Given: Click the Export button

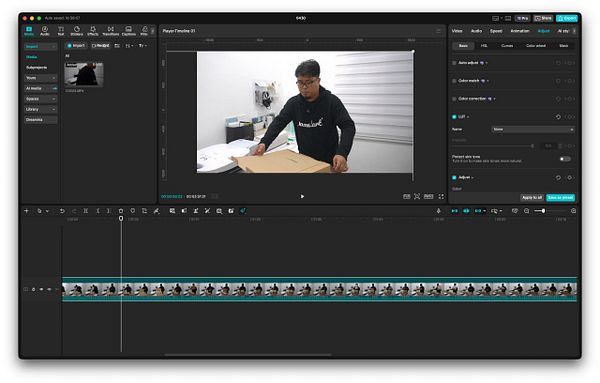Looking at the screenshot, I should click(x=567, y=18).
